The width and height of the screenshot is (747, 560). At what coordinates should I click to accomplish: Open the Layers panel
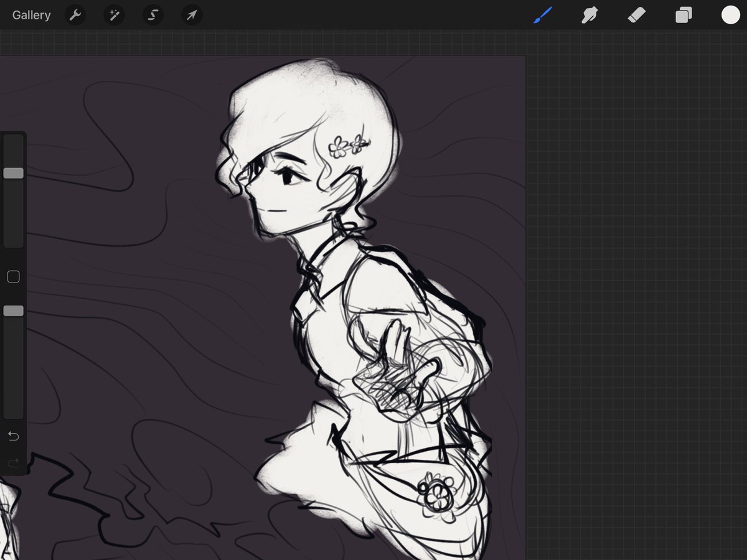point(684,15)
